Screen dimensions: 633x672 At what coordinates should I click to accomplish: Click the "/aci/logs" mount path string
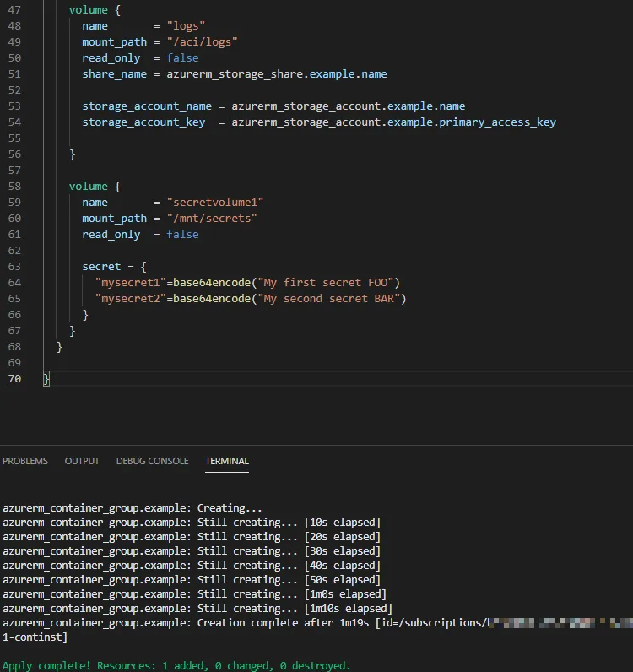coord(202,42)
